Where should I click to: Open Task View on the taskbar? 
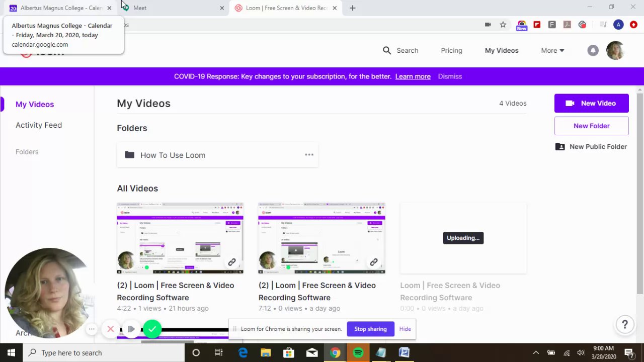click(x=218, y=352)
